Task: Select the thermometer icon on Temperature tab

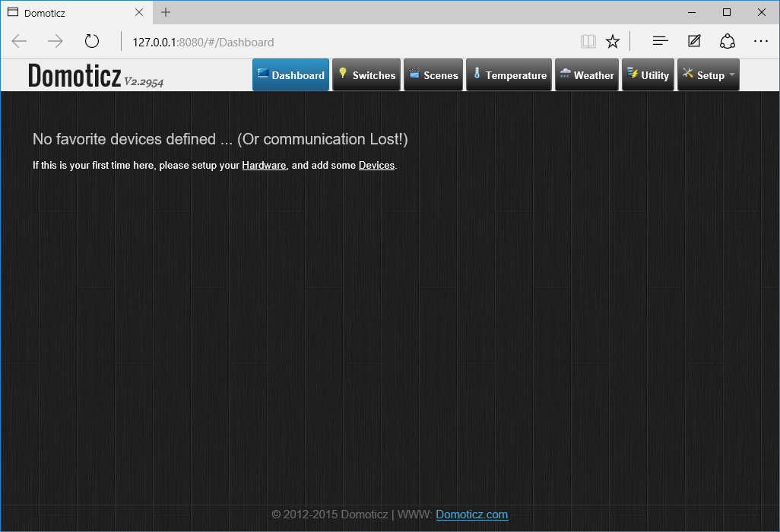Action: [x=475, y=74]
